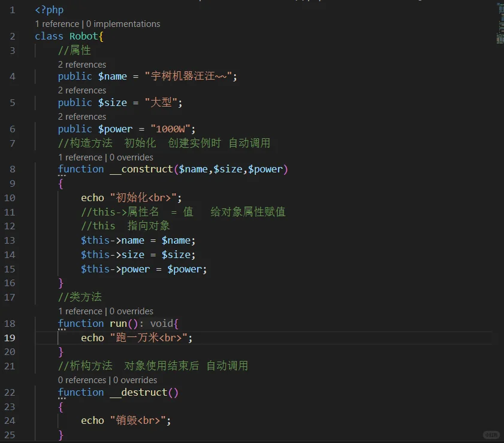
Task: Show '2 references' CodeLens above $name property
Action: (82, 65)
